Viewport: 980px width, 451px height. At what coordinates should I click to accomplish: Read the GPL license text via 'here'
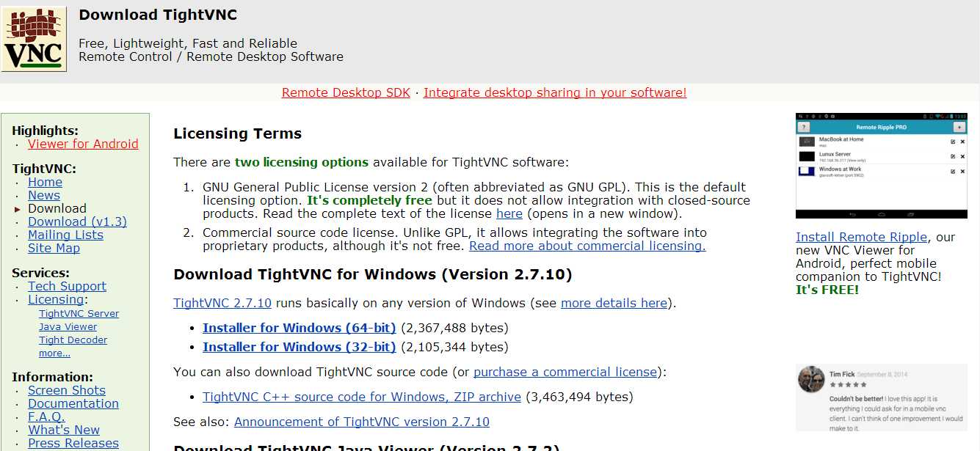coord(509,213)
